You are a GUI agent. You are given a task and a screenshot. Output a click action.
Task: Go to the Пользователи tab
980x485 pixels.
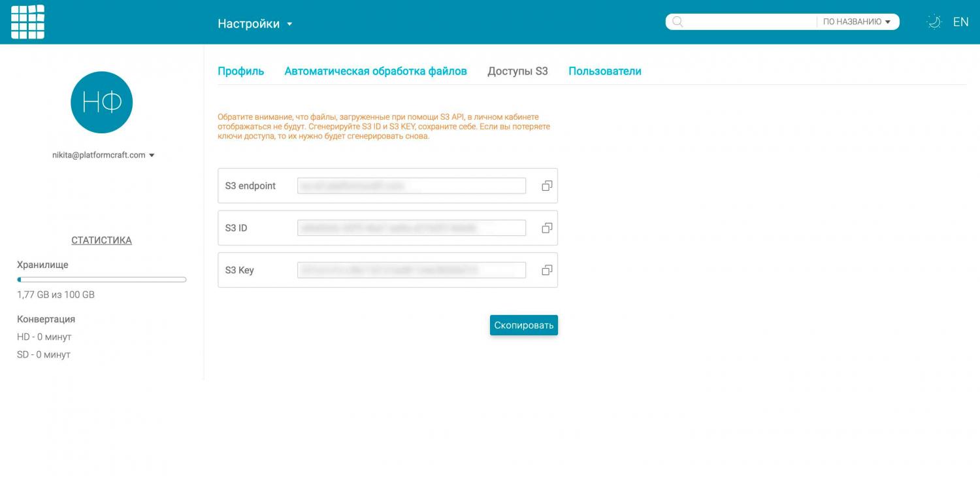604,71
